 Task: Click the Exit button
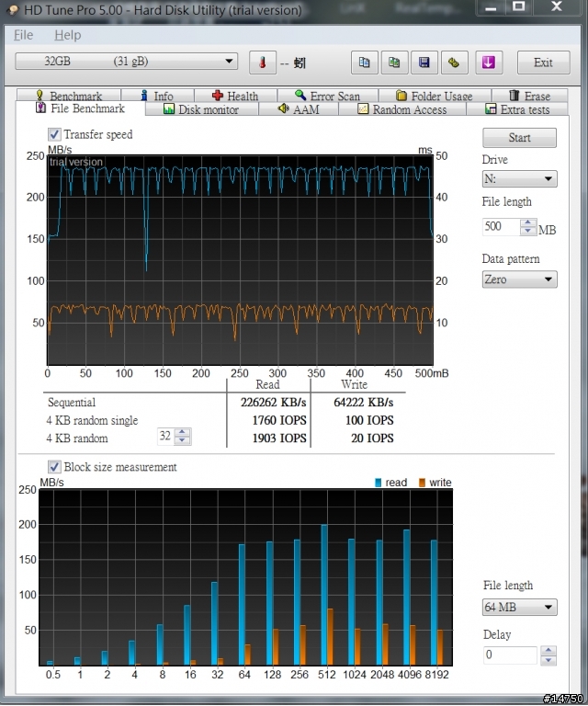543,63
